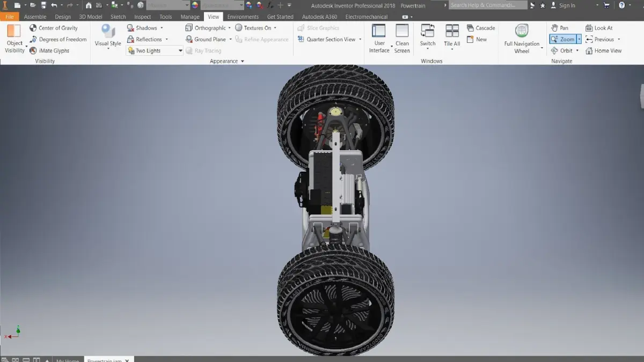This screenshot has height=362, width=644.
Task: Expand the Zoom tool dropdown arrow
Action: [579, 39]
